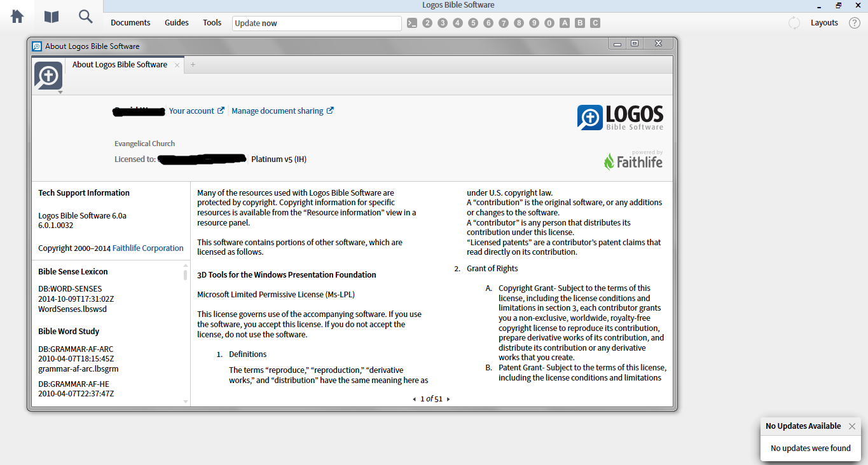The image size is (868, 465).
Task: Click shortcut icon number 9
Action: click(534, 23)
